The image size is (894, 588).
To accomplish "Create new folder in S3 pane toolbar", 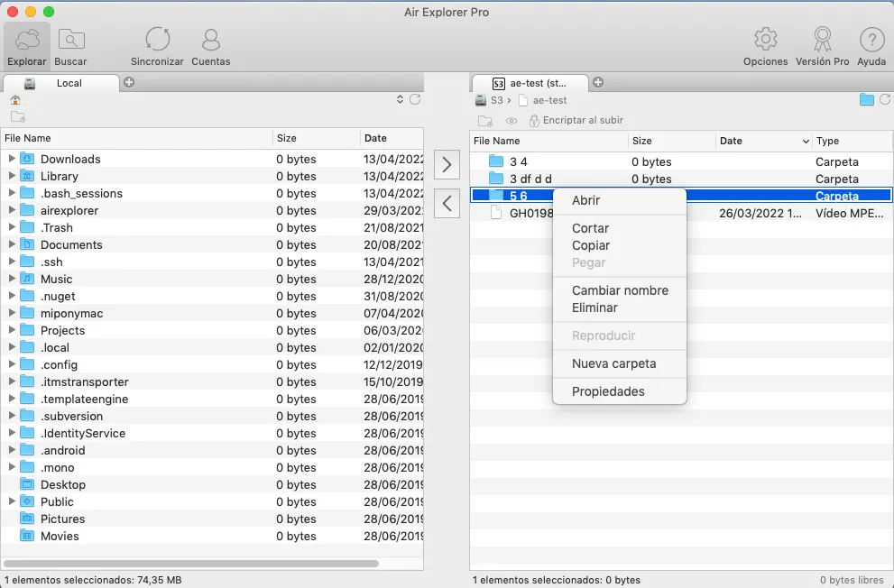I will [485, 121].
